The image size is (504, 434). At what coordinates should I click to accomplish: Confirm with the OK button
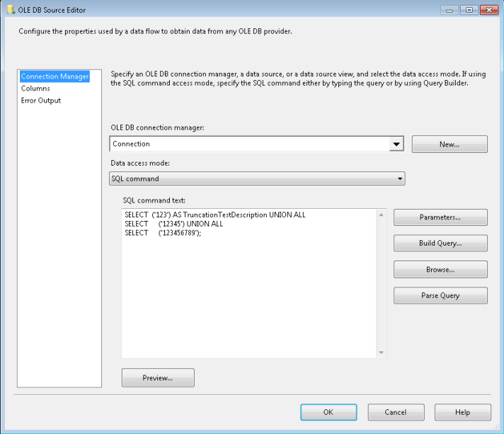(328, 412)
